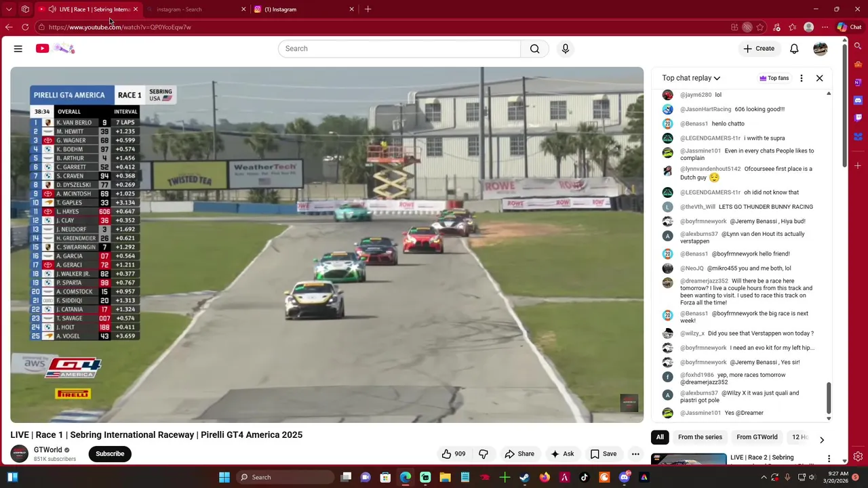Screen dimensions: 868x488
Task: Open Edge browser profile icon
Action: pos(808,27)
